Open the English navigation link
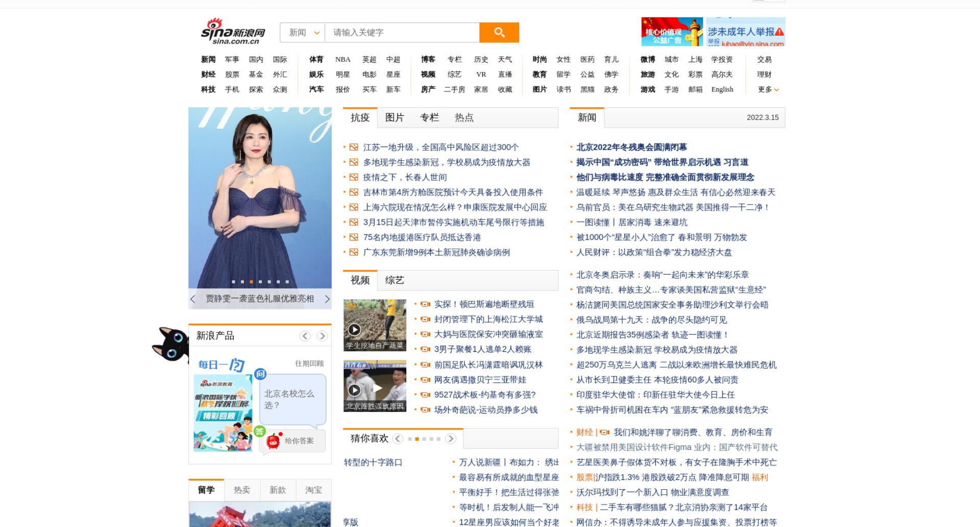This screenshot has width=980, height=527. point(722,89)
